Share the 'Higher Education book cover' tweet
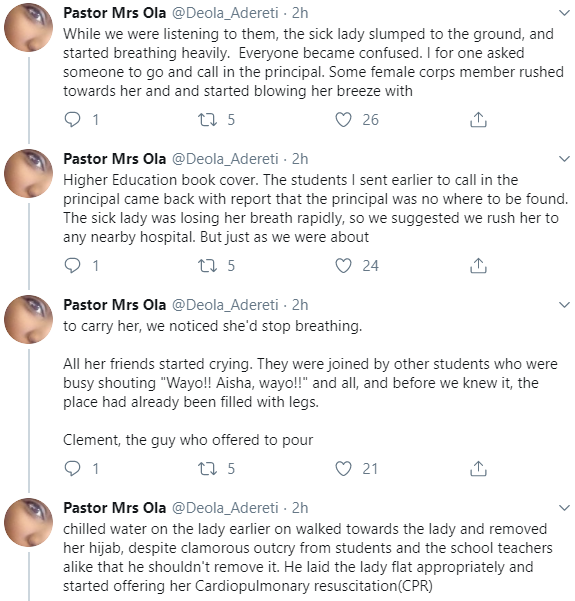Viewport: 575px width, 601px height. tap(478, 266)
